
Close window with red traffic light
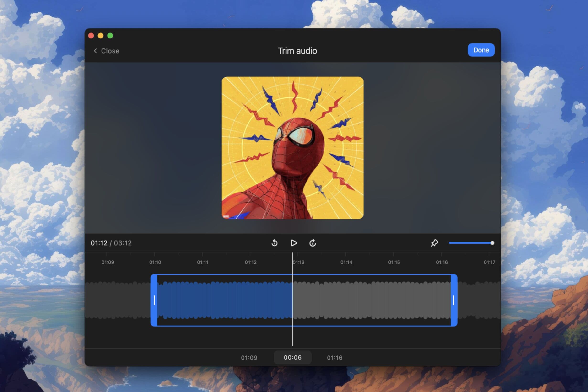click(x=91, y=36)
